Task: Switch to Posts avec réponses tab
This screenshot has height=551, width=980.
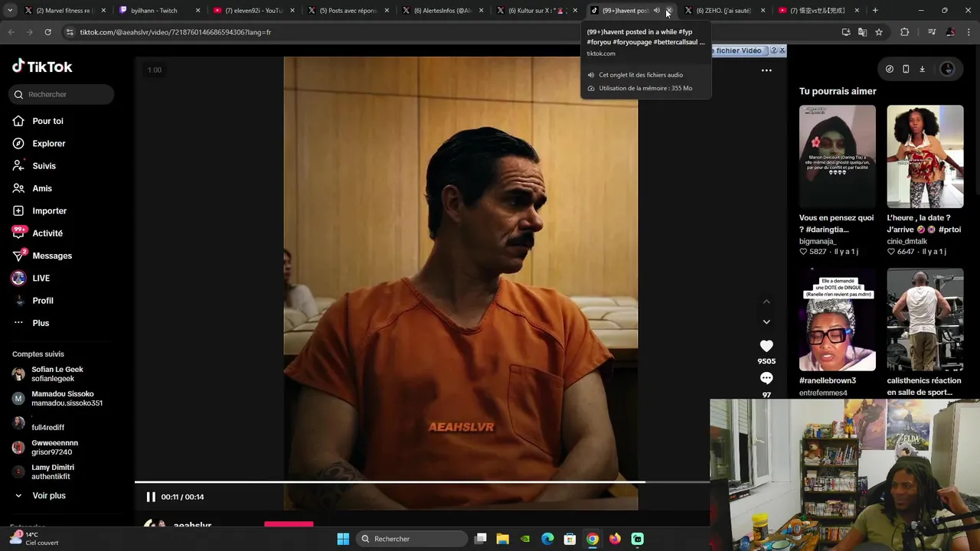Action: tap(347, 11)
